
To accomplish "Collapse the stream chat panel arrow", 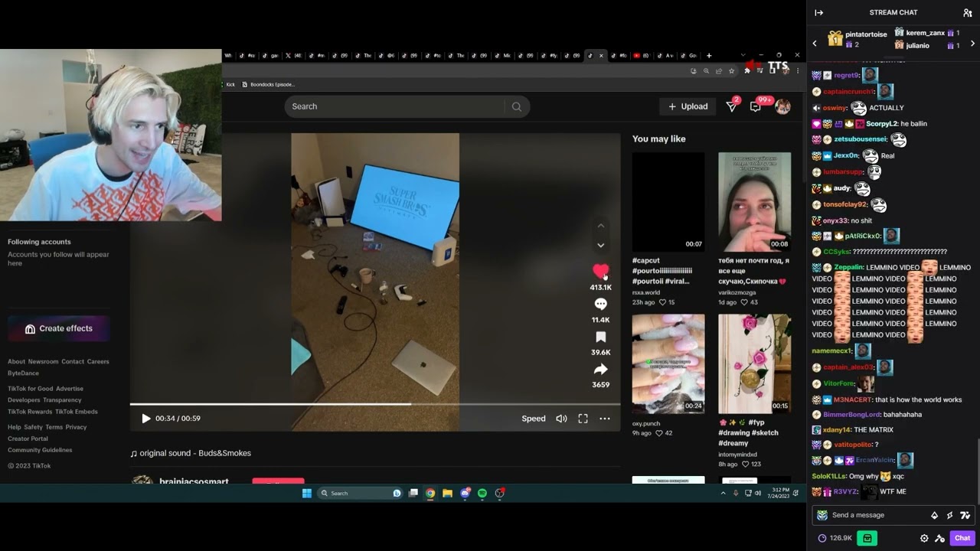I will coord(818,12).
